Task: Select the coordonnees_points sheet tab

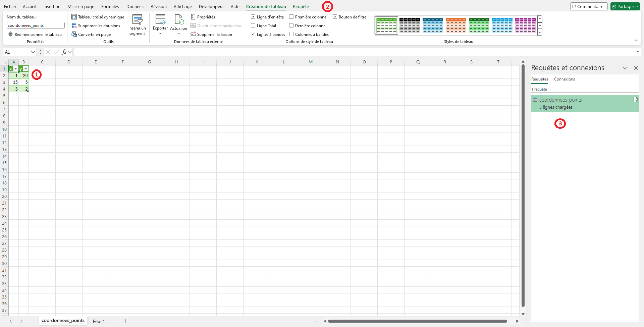Action: pyautogui.click(x=63, y=321)
